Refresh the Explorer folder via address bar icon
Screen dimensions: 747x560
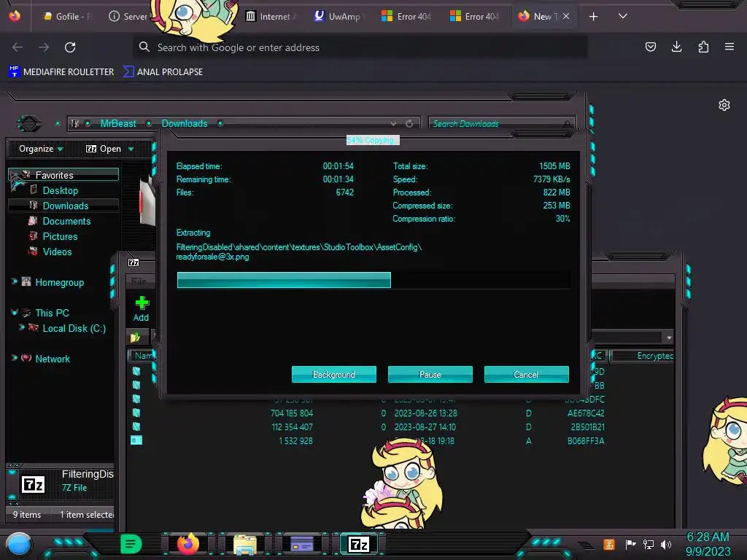pyautogui.click(x=409, y=124)
